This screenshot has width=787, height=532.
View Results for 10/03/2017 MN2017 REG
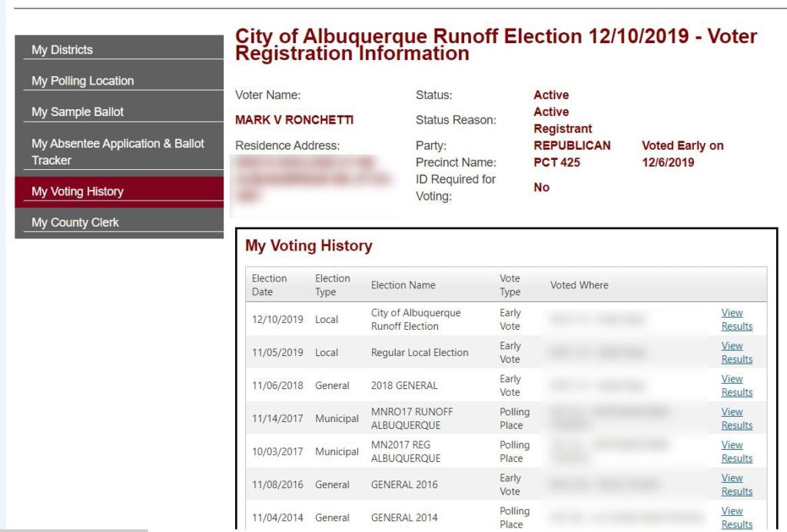click(737, 452)
